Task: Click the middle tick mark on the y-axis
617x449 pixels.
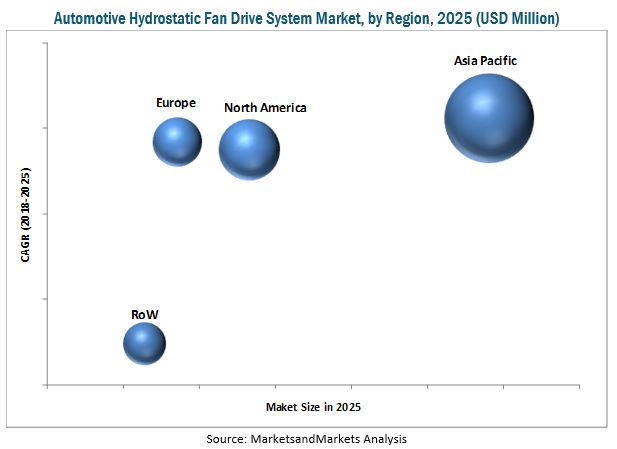Action: coord(45,213)
